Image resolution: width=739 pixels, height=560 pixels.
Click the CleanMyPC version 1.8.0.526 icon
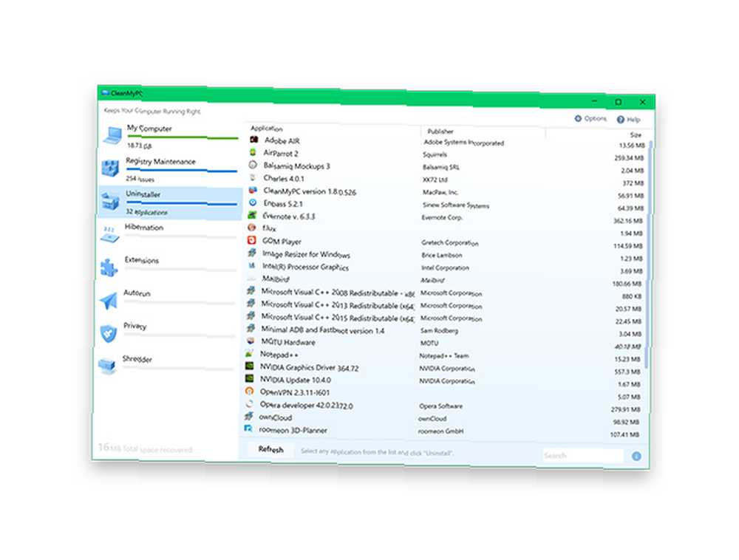253,191
